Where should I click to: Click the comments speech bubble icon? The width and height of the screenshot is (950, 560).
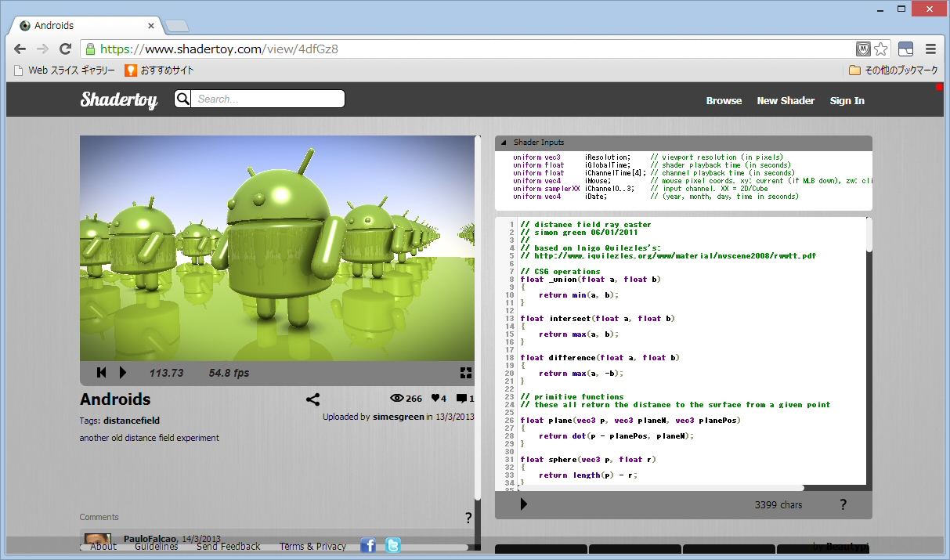coord(461,399)
